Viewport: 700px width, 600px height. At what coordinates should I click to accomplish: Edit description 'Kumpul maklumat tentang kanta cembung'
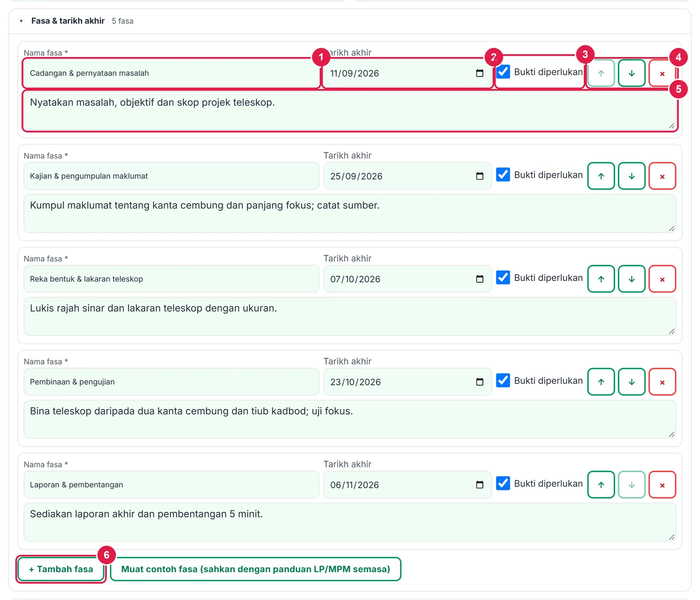point(350,213)
